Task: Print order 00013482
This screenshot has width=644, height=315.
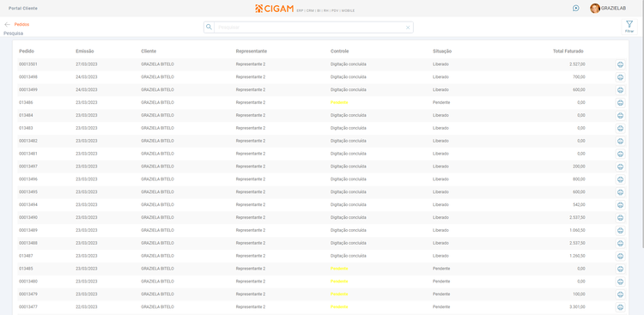Action: pos(620,141)
